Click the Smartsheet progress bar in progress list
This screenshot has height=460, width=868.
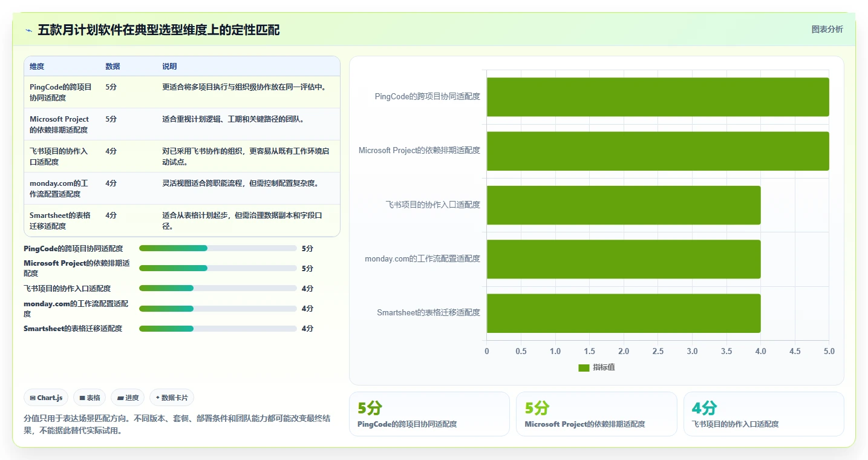(x=218, y=328)
